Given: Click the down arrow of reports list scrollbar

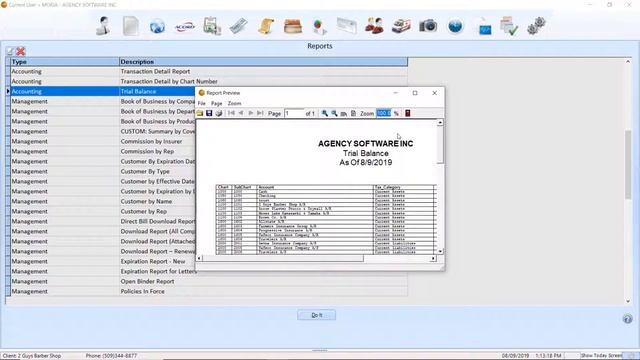Looking at the screenshot, I should 628,301.
